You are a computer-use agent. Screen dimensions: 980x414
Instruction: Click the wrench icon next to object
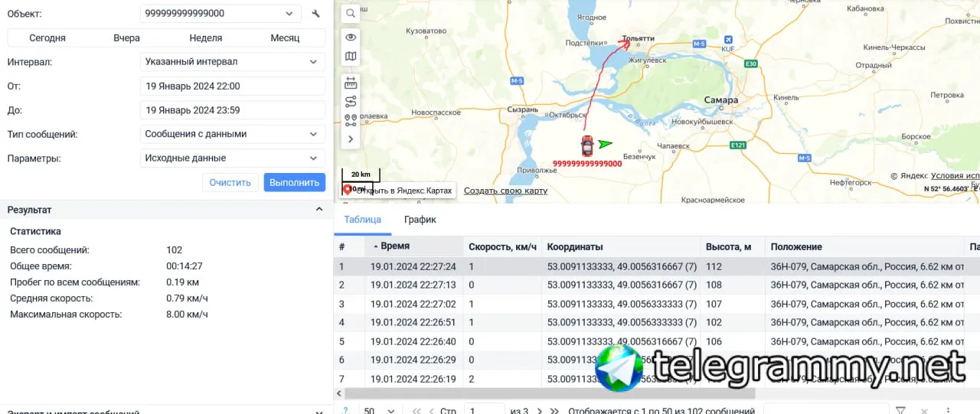(x=316, y=14)
